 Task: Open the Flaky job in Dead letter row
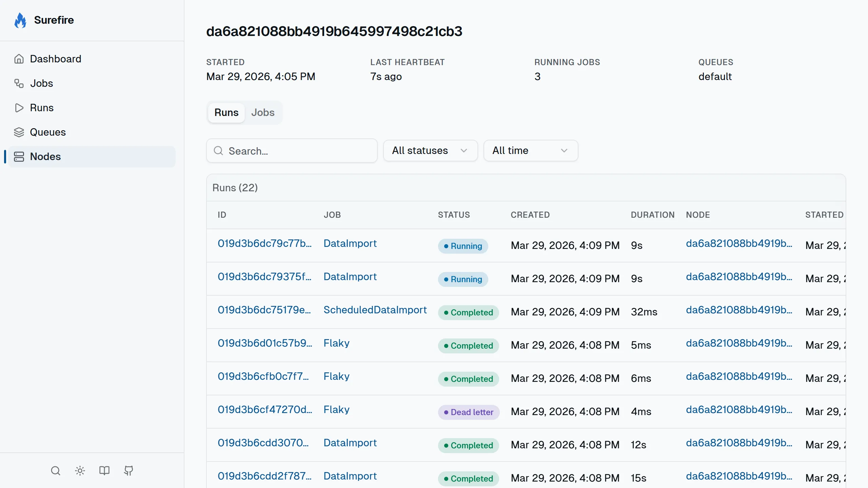pyautogui.click(x=336, y=410)
